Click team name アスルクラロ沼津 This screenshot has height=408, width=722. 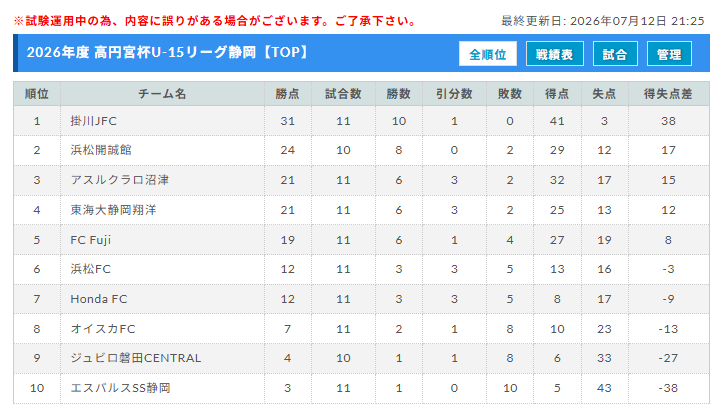(x=119, y=180)
